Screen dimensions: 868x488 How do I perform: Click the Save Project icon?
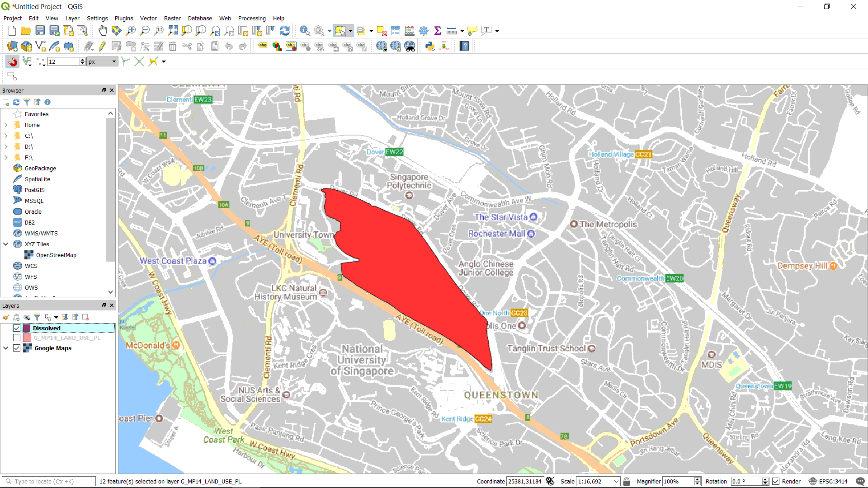40,31
